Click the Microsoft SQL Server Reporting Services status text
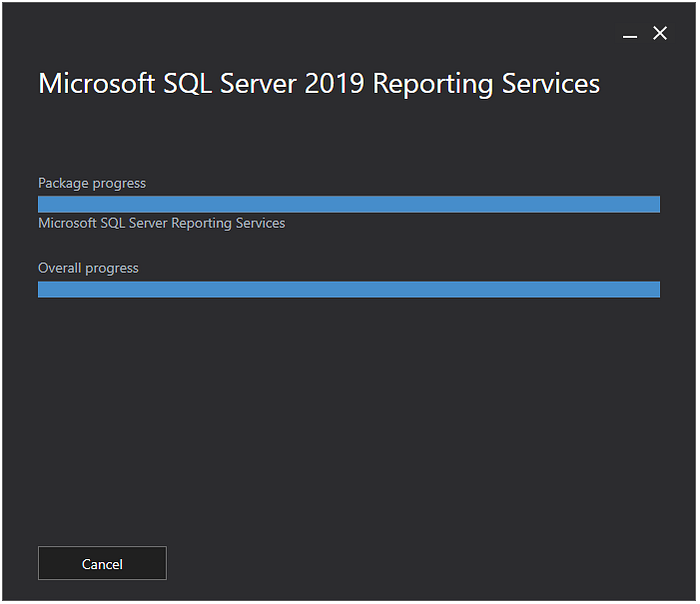This screenshot has width=700, height=604. 162,223
